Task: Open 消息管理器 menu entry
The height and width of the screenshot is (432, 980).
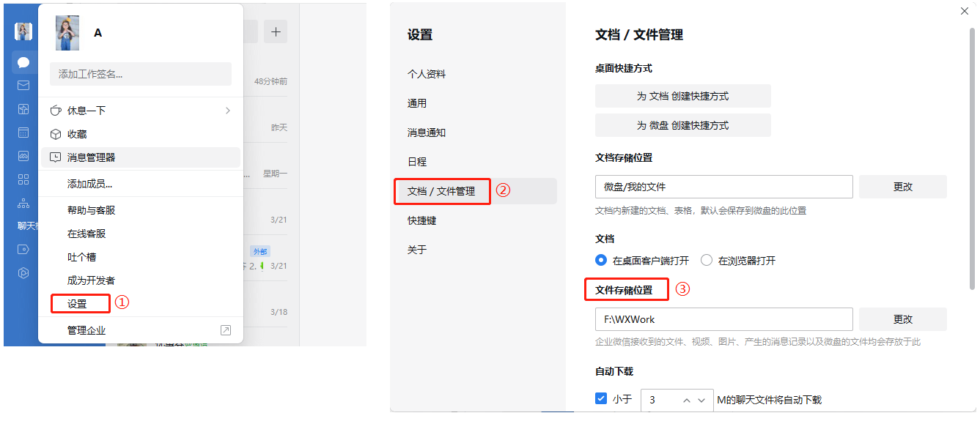Action: tap(140, 157)
